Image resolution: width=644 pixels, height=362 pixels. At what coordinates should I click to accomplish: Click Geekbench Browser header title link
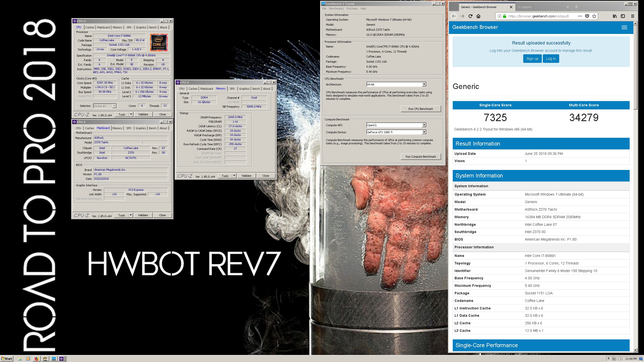coord(475,27)
